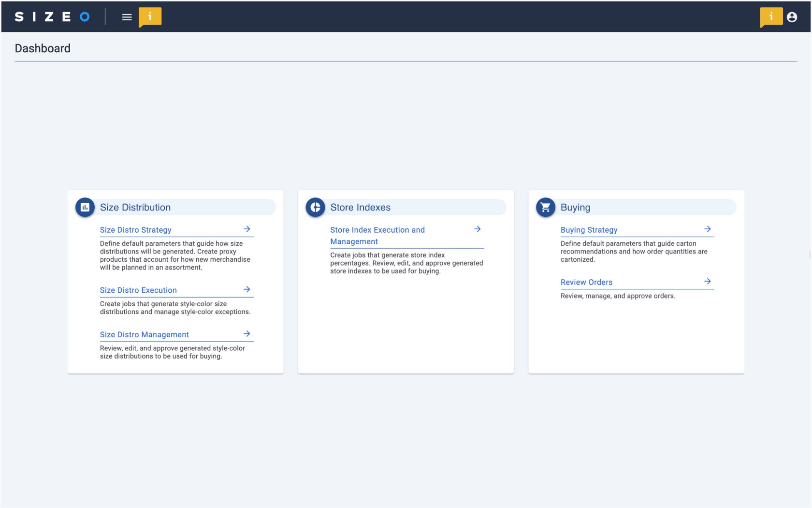Click the Size Distribution bar chart icon
This screenshot has height=508, width=812.
click(x=85, y=207)
